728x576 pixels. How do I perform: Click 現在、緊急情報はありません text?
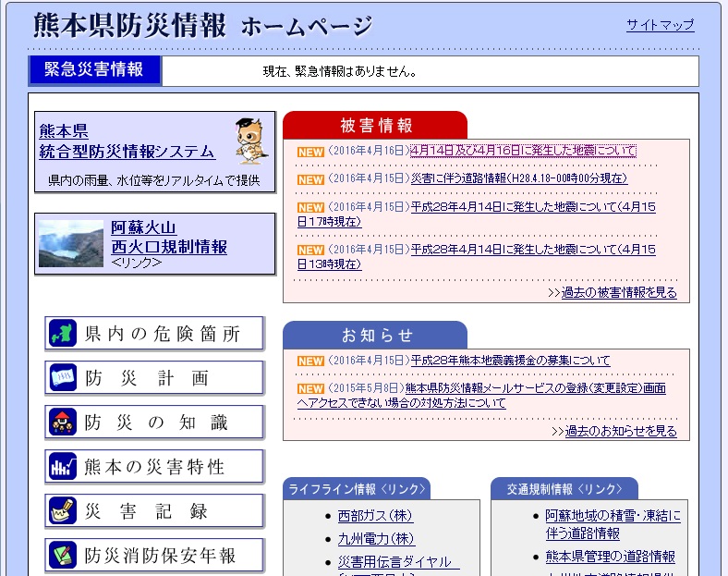340,71
